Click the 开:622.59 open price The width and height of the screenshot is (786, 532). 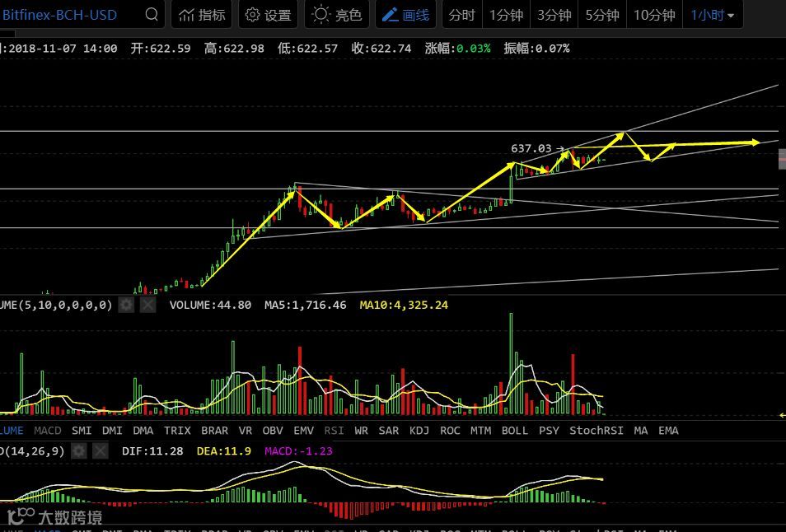(x=161, y=48)
